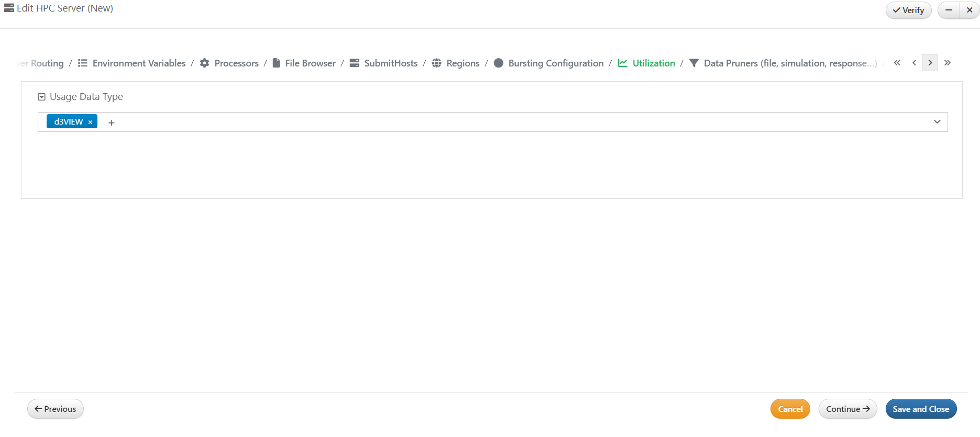The image size is (980, 437).
Task: Click Save and Close
Action: click(x=921, y=409)
